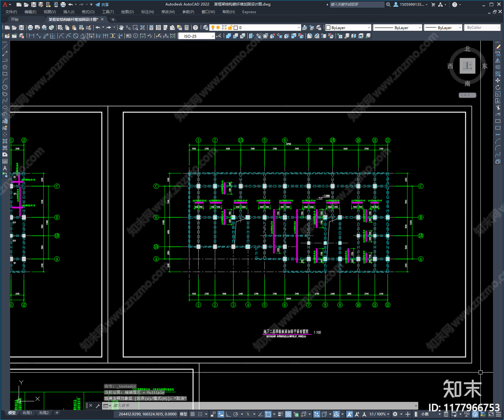Toggle transparency display in status bar
This screenshot has height=420, width=504.
tap(288, 414)
